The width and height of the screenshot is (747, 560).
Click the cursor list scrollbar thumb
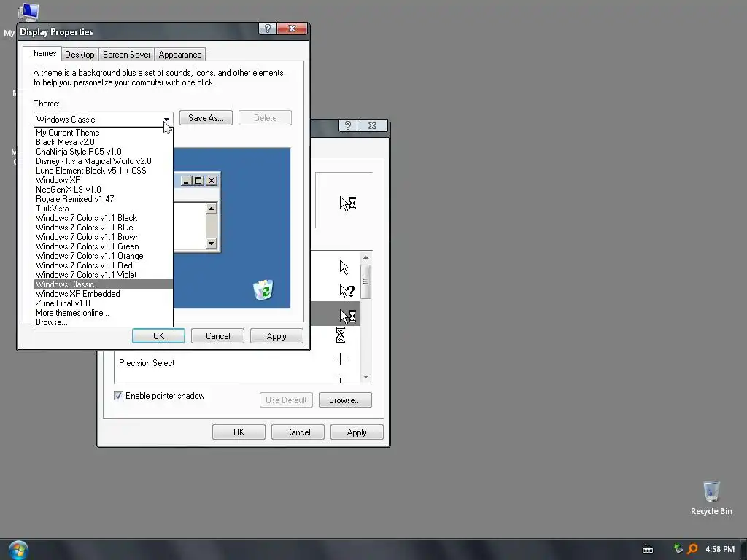(366, 281)
